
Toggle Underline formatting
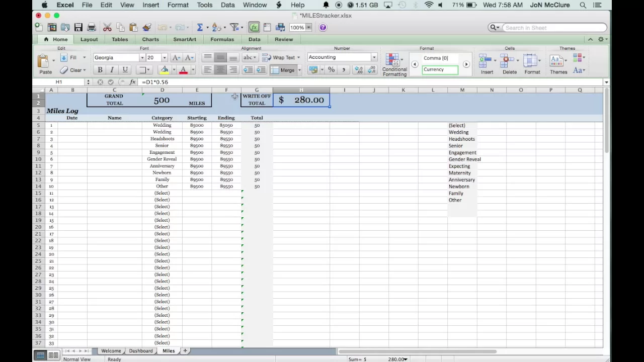coord(125,70)
